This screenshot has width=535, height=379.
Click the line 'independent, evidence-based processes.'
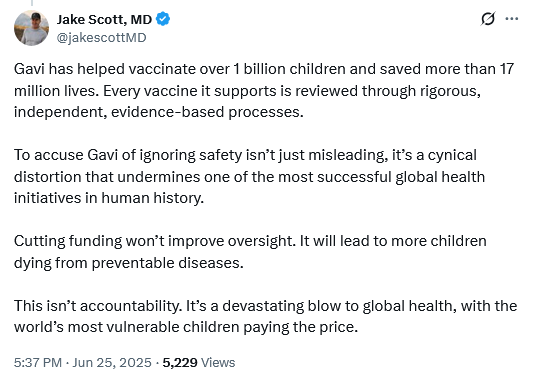click(x=159, y=112)
